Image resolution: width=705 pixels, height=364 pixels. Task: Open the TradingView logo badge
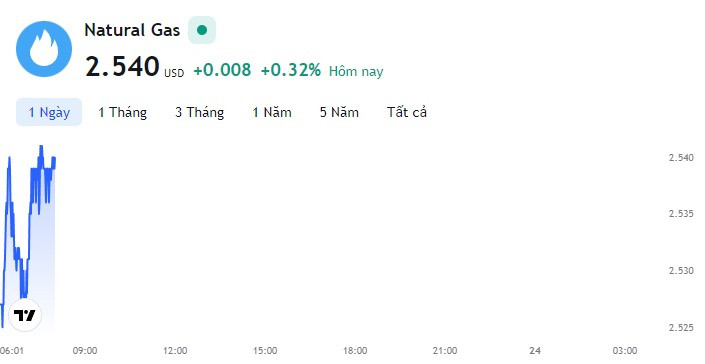point(25,315)
